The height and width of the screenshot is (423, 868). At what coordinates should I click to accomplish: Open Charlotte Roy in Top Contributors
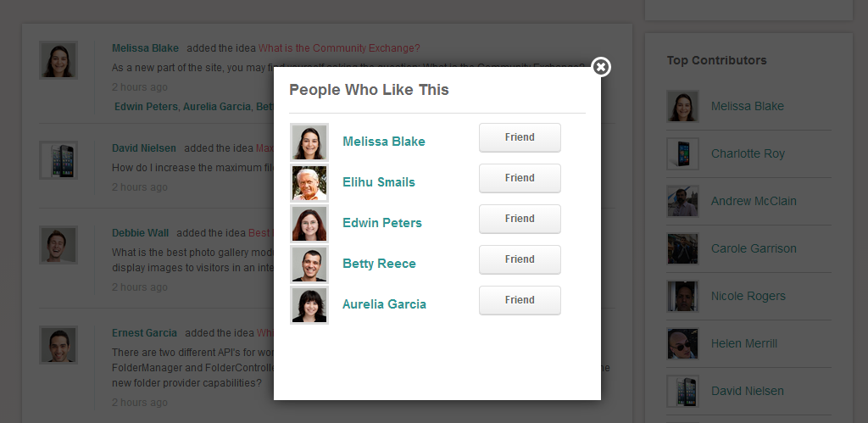click(748, 153)
